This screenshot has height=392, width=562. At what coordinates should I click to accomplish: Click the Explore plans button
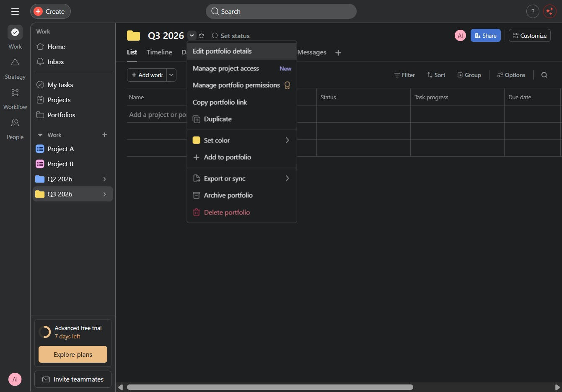pyautogui.click(x=73, y=354)
